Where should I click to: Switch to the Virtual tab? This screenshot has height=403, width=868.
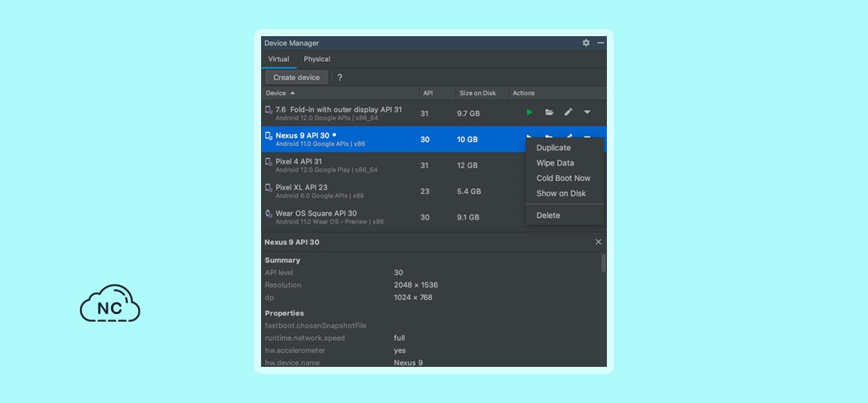tap(278, 59)
